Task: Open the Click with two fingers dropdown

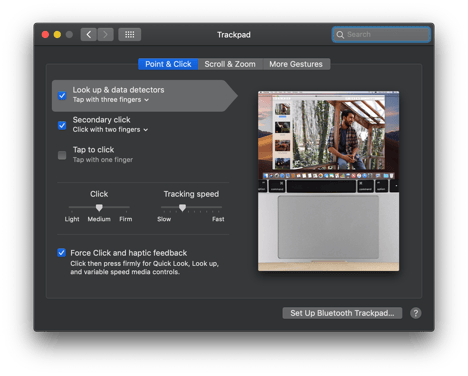Action: pos(110,130)
